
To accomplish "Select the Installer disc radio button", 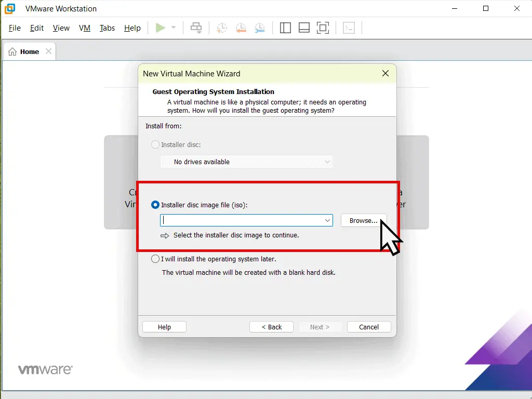I will [x=155, y=144].
